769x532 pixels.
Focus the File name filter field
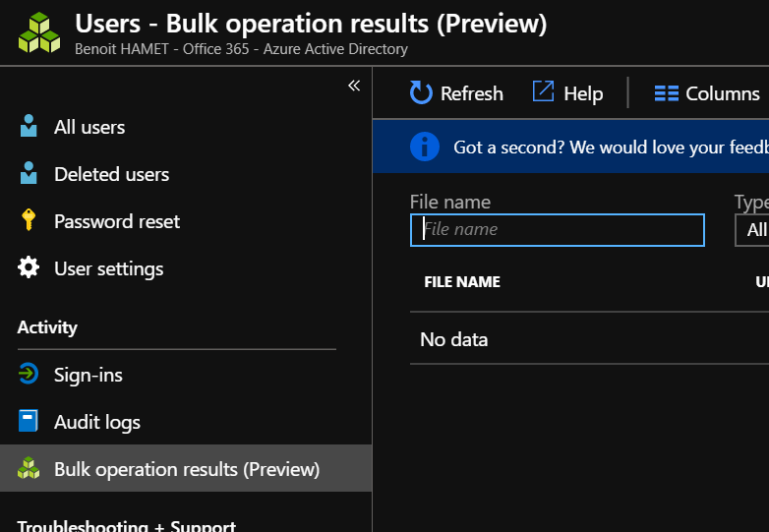(558, 230)
